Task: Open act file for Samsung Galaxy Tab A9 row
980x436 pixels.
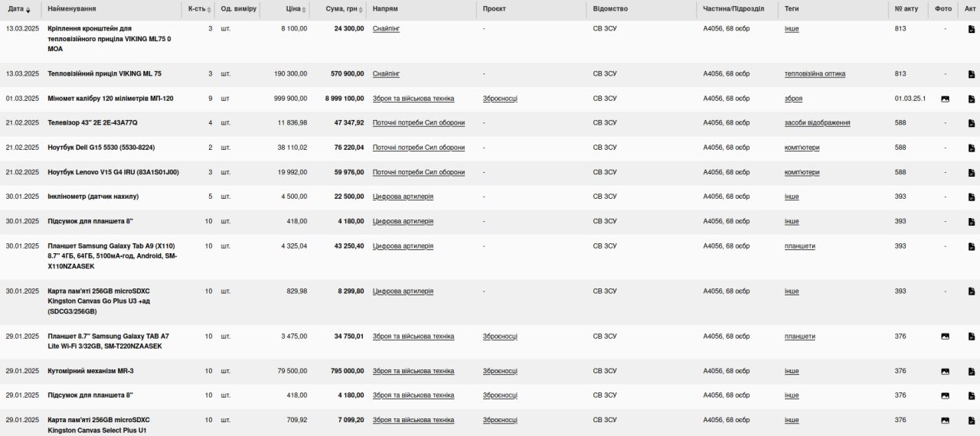Action: (x=971, y=246)
